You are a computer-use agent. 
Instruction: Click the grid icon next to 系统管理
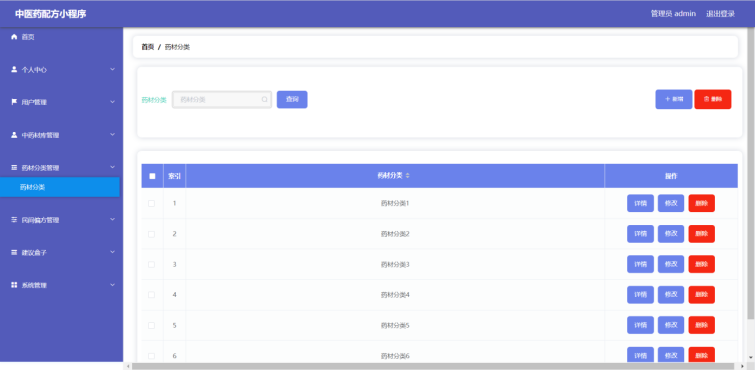tap(14, 285)
